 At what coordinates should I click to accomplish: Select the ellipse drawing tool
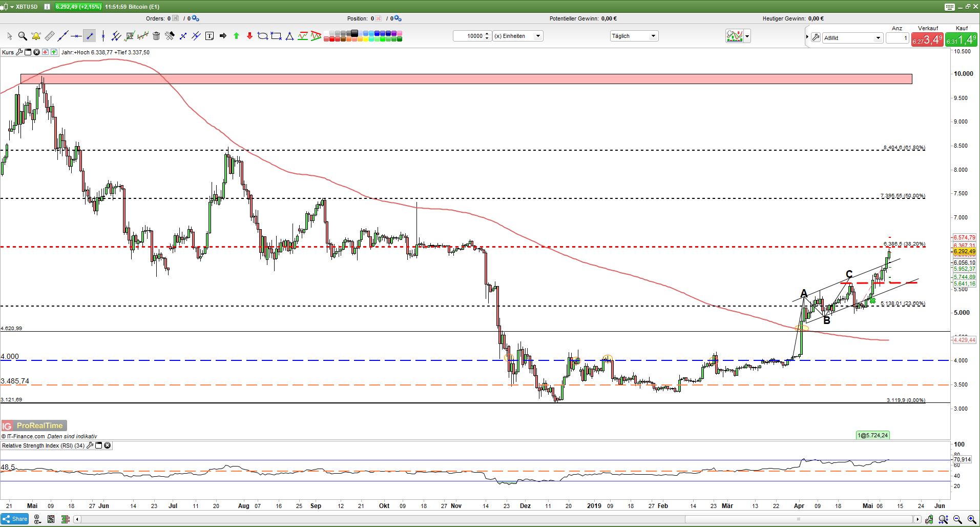click(263, 36)
